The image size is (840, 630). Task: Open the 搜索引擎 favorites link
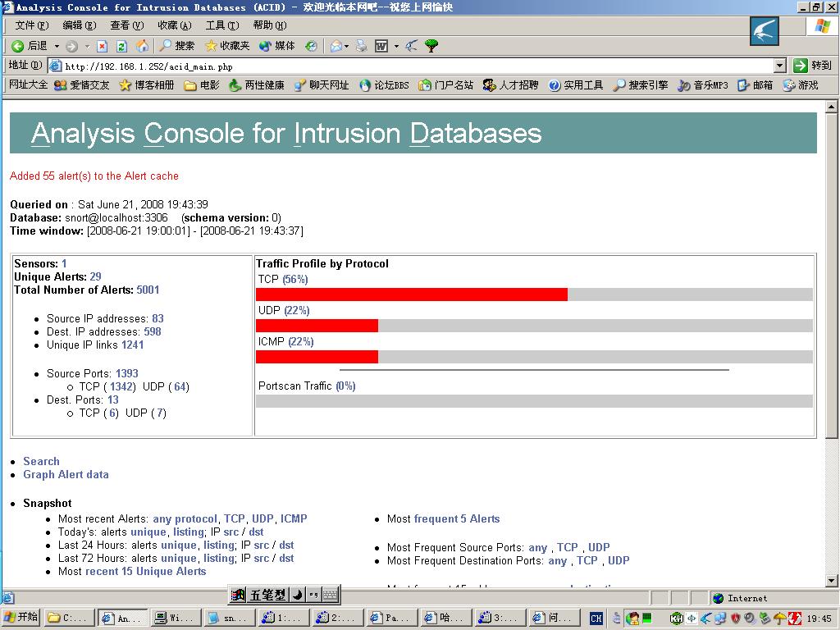click(641, 85)
